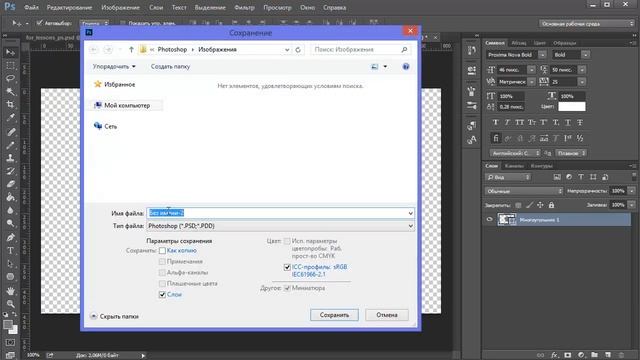Click 'Скрыть папки'

[x=114, y=316]
